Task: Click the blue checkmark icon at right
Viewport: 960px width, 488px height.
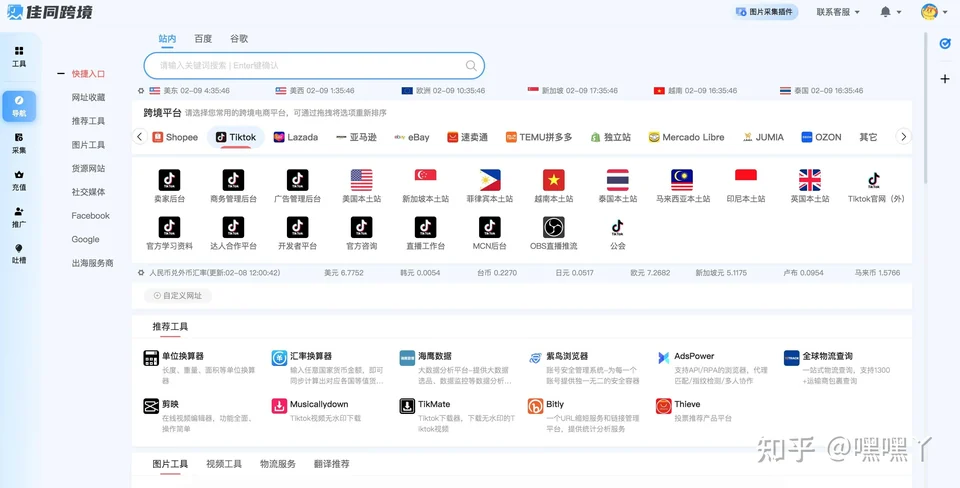Action: [945, 43]
